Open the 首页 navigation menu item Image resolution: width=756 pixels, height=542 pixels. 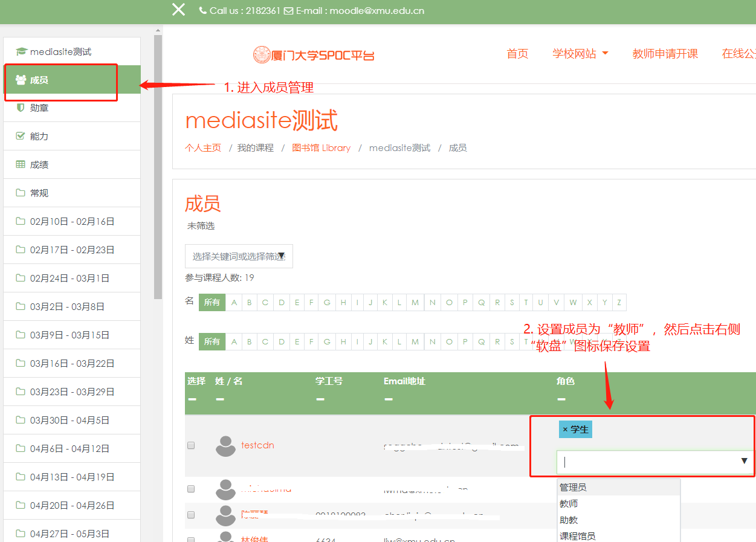[x=517, y=54]
